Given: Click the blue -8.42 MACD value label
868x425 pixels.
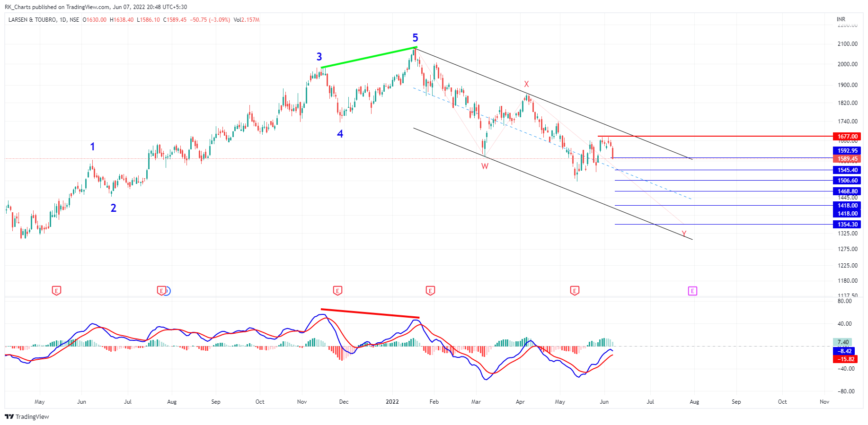Looking at the screenshot, I should tap(844, 351).
